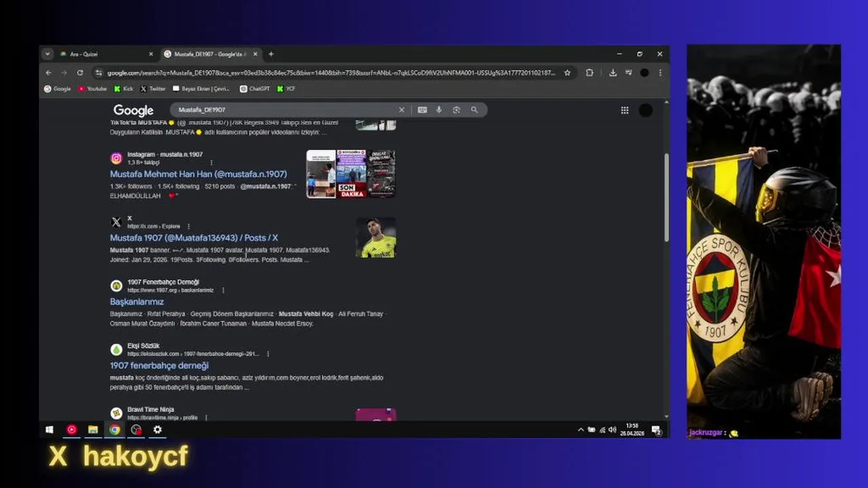Search by image with Google Lens
868x488 pixels.
click(456, 110)
